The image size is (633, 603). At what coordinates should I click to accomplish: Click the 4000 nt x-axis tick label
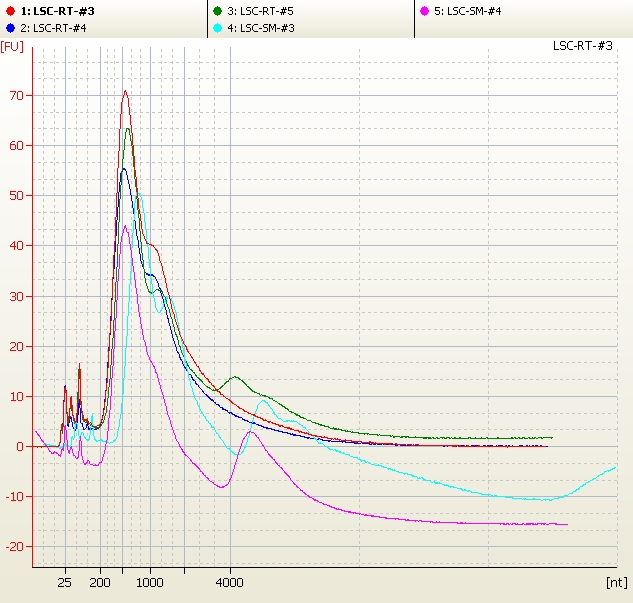click(x=230, y=582)
